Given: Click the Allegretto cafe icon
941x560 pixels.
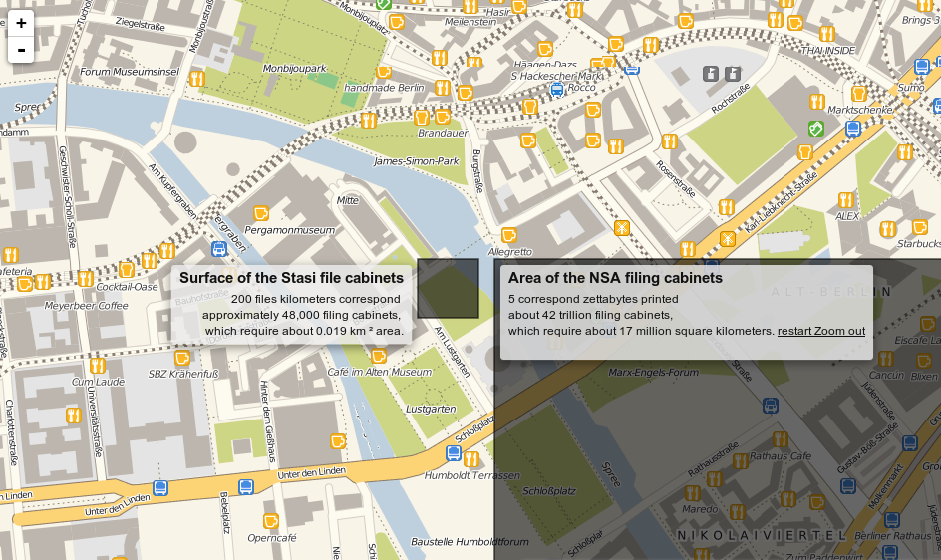Looking at the screenshot, I should click(x=509, y=236).
